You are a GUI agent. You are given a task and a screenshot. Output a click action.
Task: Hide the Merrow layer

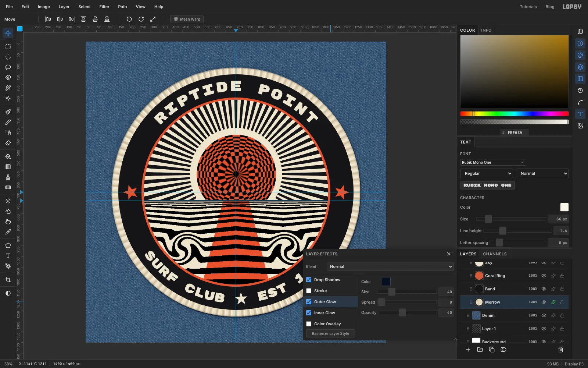coord(544,302)
